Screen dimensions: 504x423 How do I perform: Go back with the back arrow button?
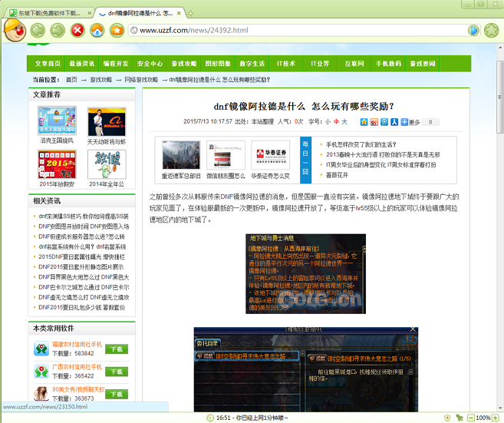38,31
